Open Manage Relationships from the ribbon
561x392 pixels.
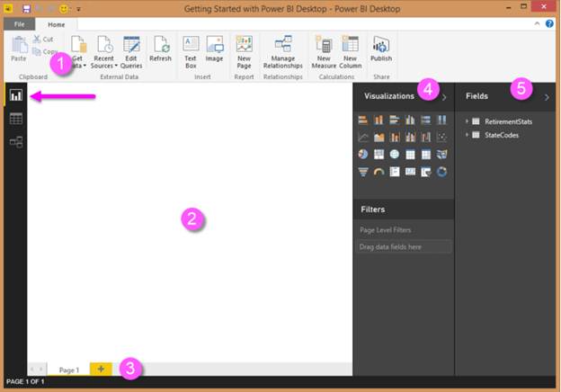coord(283,52)
